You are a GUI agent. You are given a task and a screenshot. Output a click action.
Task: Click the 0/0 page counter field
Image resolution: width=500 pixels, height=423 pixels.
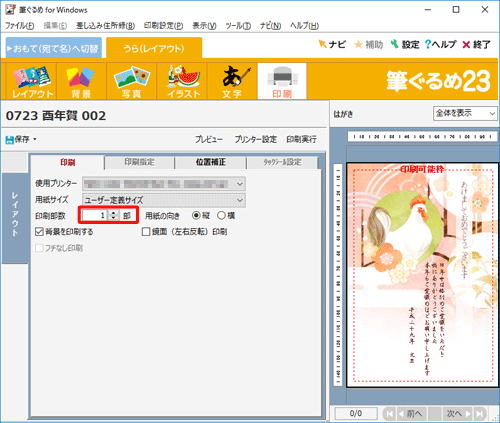tap(356, 414)
